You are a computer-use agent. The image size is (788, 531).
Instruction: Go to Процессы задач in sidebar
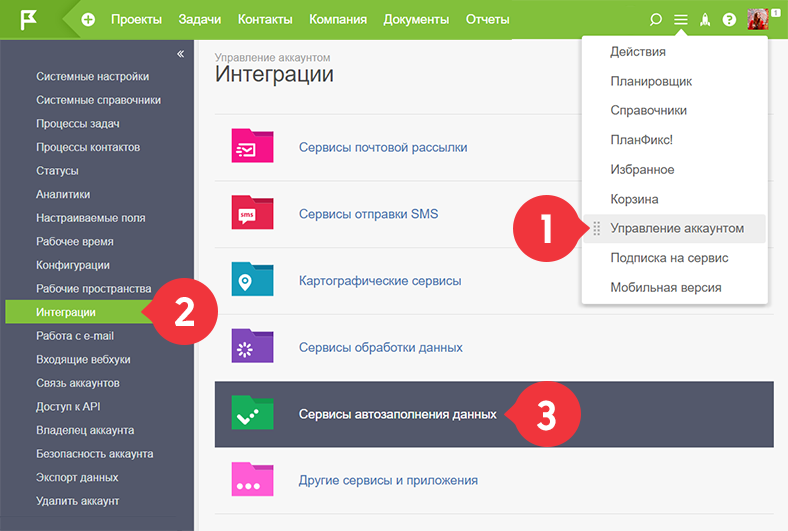point(78,124)
